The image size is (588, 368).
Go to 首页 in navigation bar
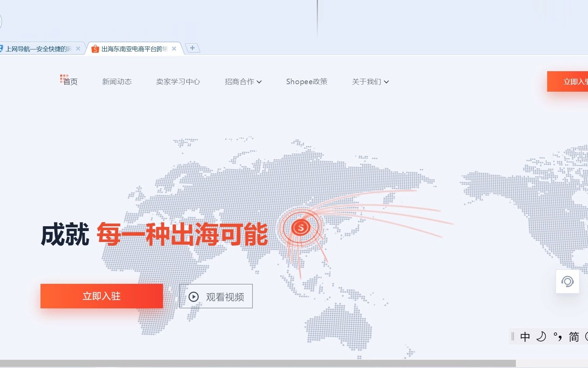70,82
